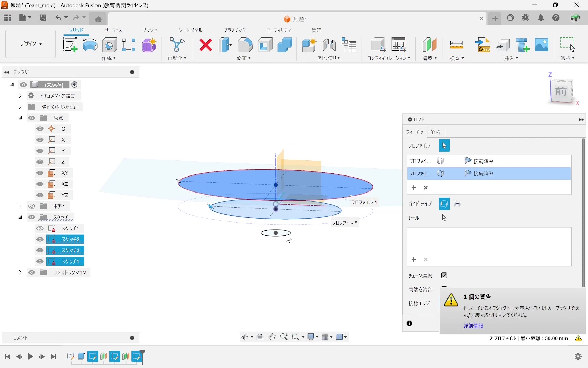Select the red Delete X tool
Screen dimensions: 588x368
click(206, 45)
